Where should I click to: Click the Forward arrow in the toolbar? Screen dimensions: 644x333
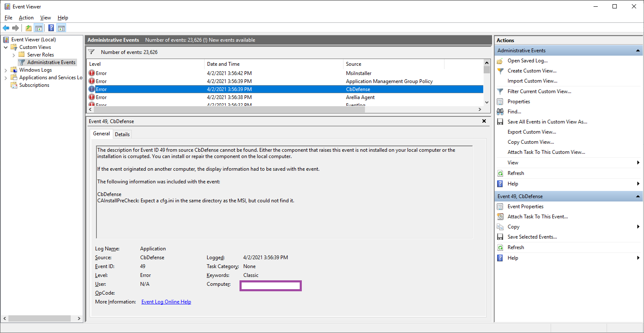pos(16,28)
